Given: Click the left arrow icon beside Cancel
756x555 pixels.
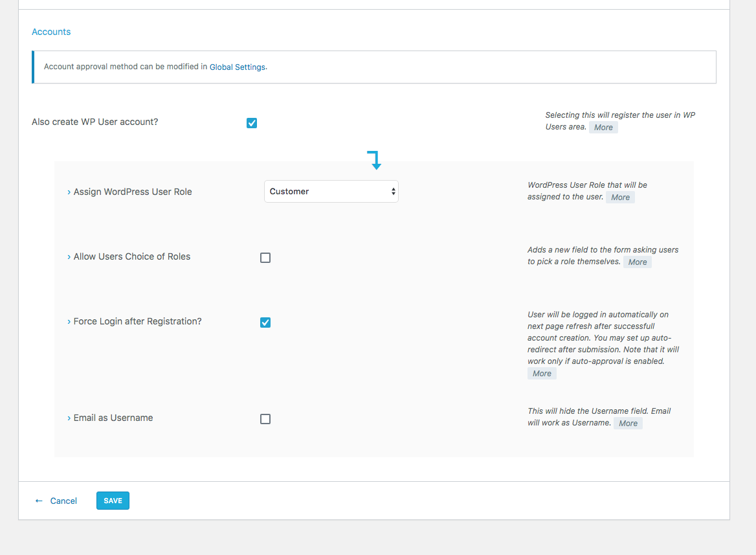Looking at the screenshot, I should (39, 501).
